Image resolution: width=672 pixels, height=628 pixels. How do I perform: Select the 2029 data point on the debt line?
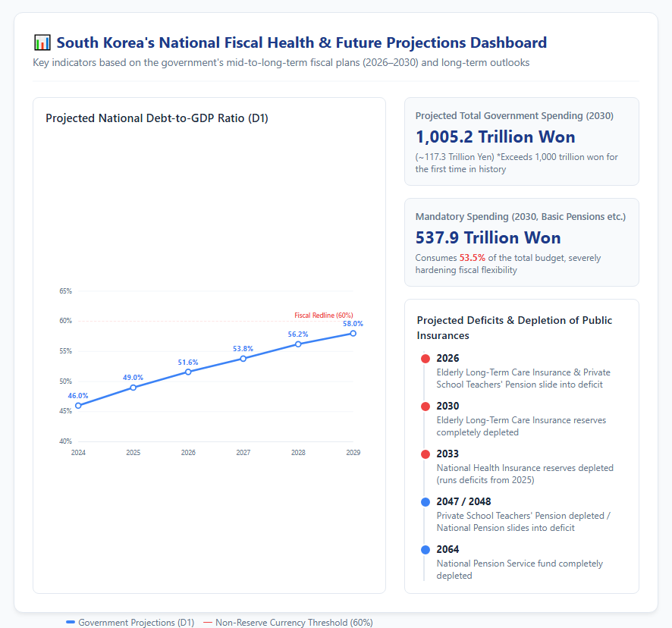(x=353, y=333)
